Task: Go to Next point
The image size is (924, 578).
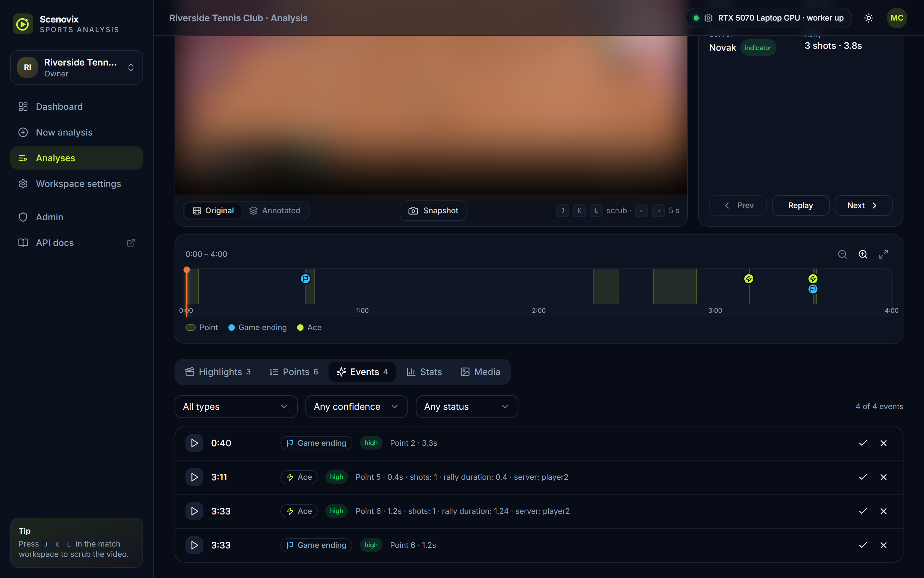Action: point(863,206)
